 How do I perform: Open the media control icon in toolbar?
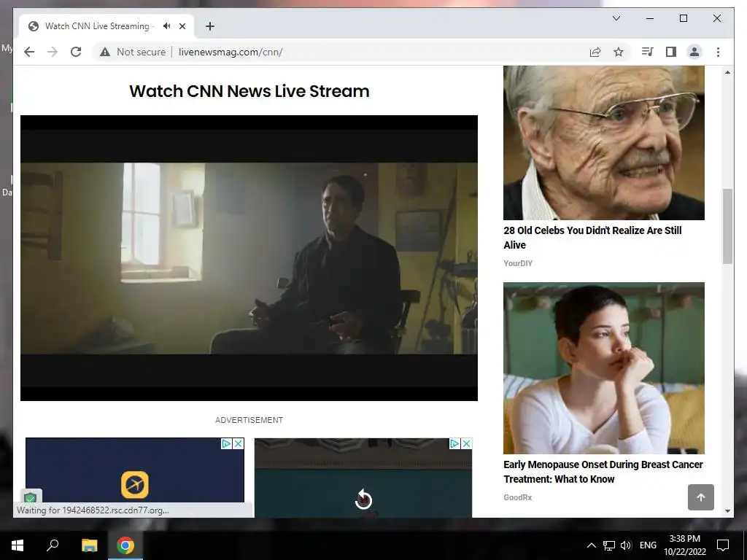pos(648,52)
